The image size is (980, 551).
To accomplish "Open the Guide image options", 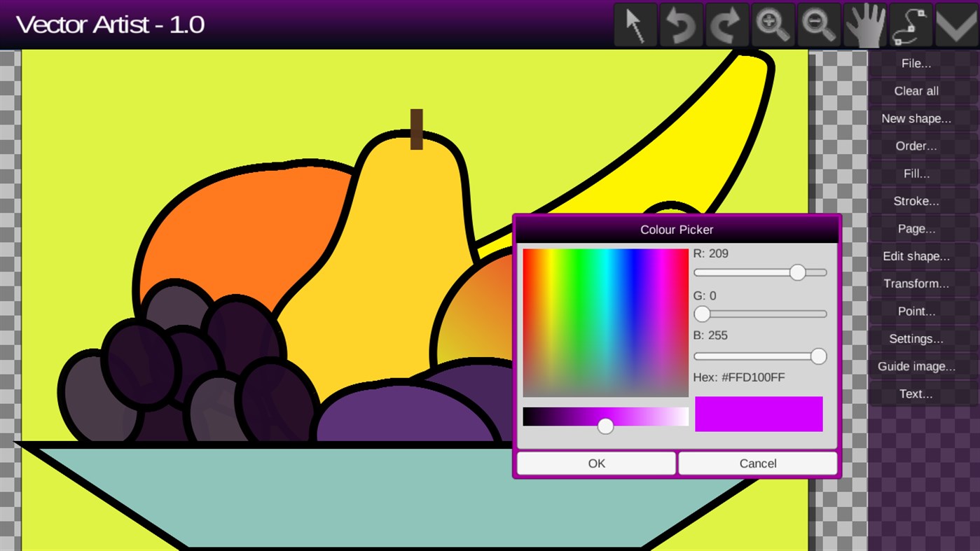I will [916, 365].
